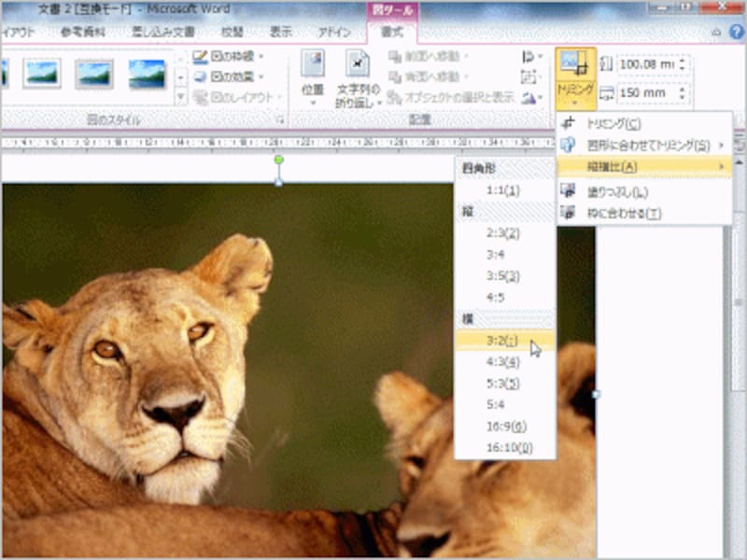Click the Fill icon beside 塗りつぶし(L)
This screenshot has width=747, height=560.
click(569, 191)
